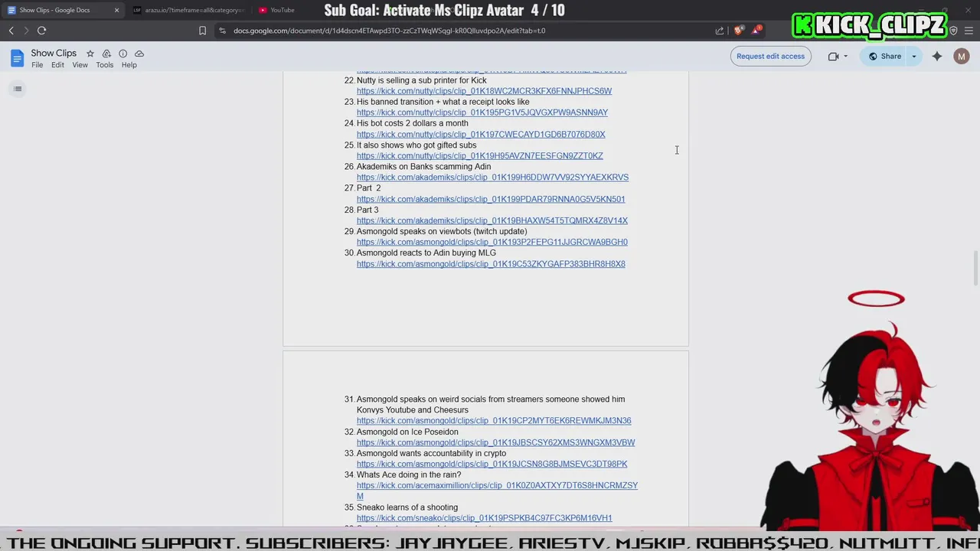
Task: Open Akademiks on Banks scamming Adin link
Action: point(492,178)
